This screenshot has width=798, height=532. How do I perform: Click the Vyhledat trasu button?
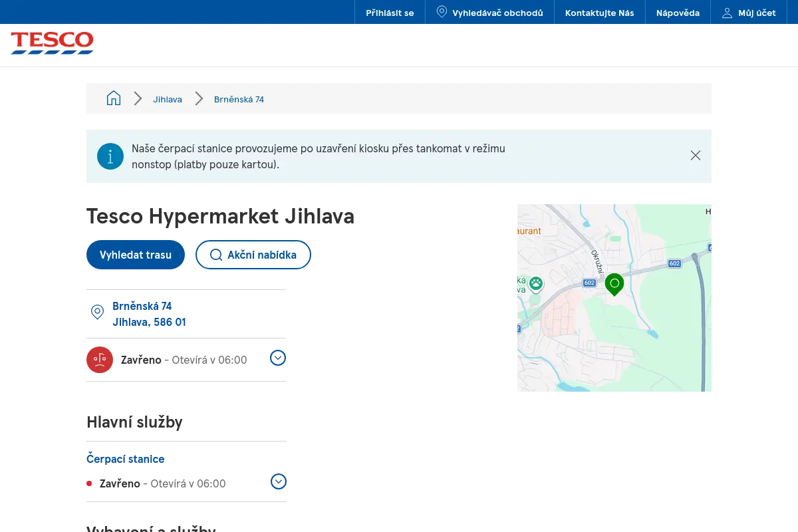pyautogui.click(x=136, y=255)
